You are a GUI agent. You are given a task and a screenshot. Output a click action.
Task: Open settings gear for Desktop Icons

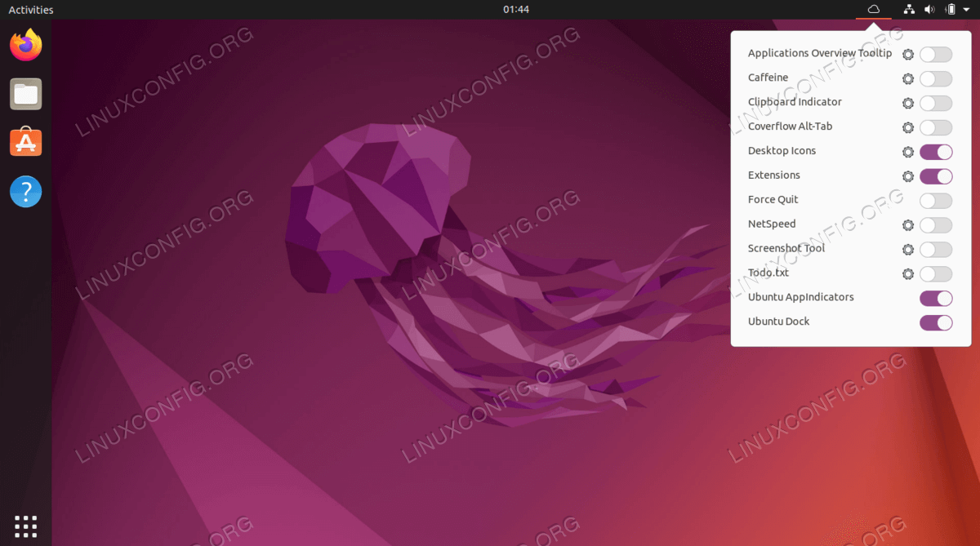pos(908,153)
